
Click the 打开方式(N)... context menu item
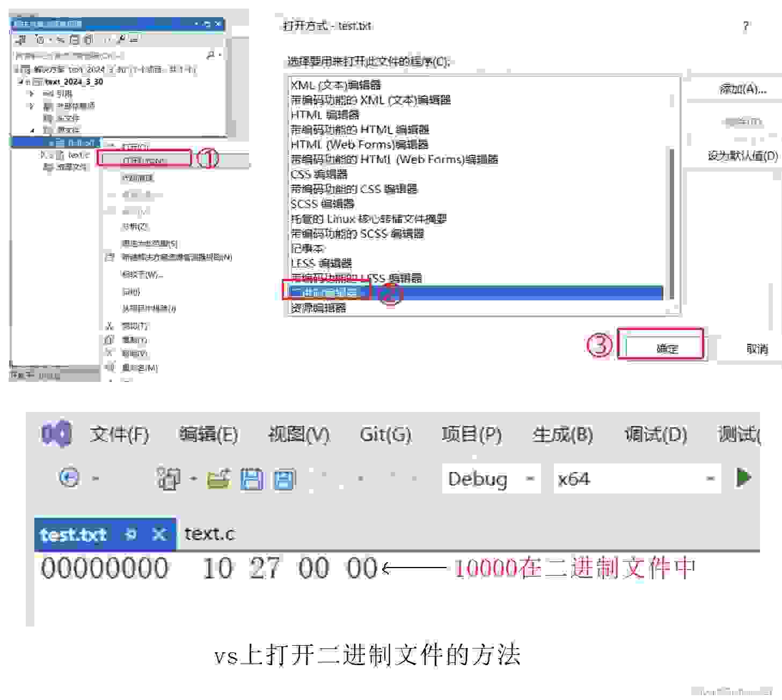coord(144,160)
